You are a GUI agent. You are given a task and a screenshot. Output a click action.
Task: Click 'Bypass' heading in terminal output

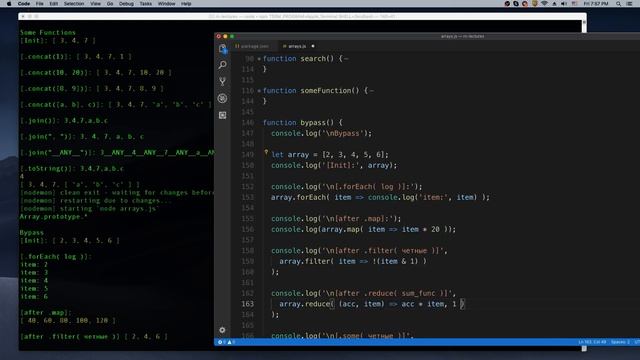(31, 233)
